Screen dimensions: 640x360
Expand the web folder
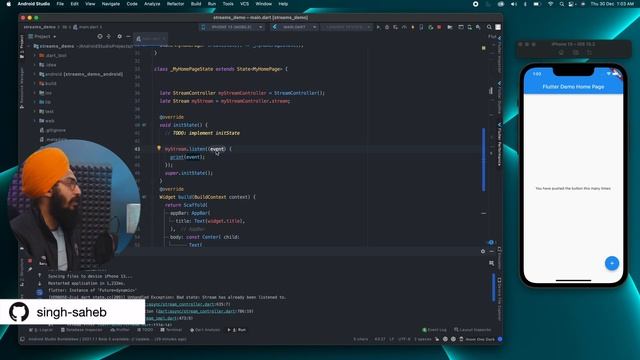(x=35, y=121)
